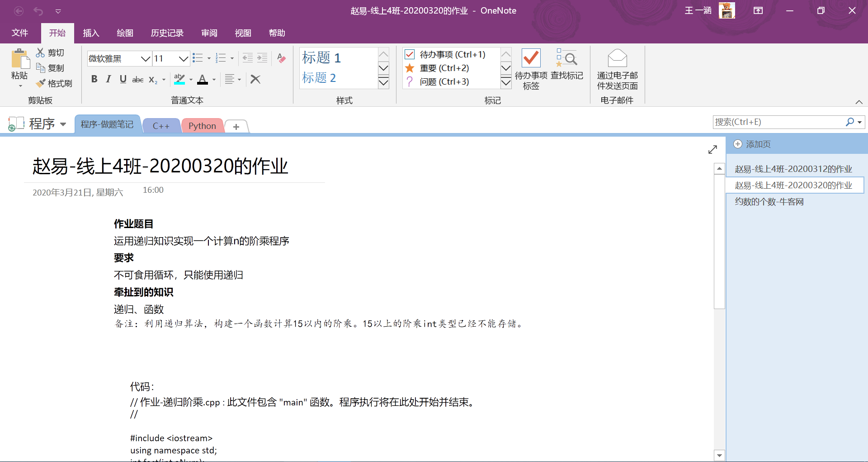Click the paragraph alignment icon

click(x=230, y=80)
